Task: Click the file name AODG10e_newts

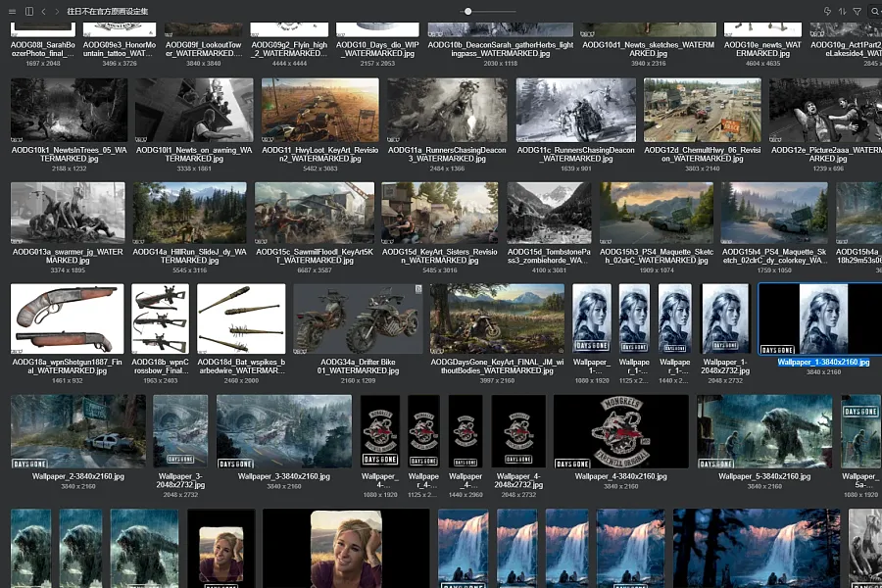Action: click(762, 49)
